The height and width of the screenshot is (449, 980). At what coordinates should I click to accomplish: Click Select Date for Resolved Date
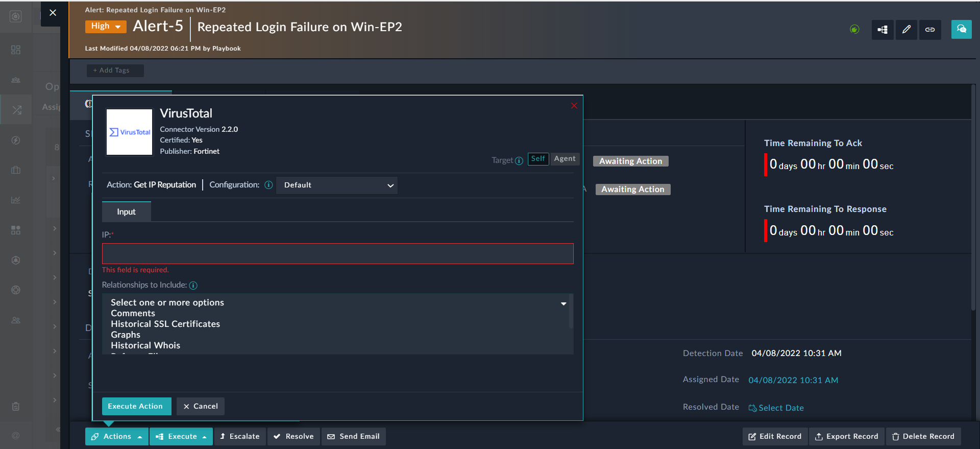coord(776,408)
